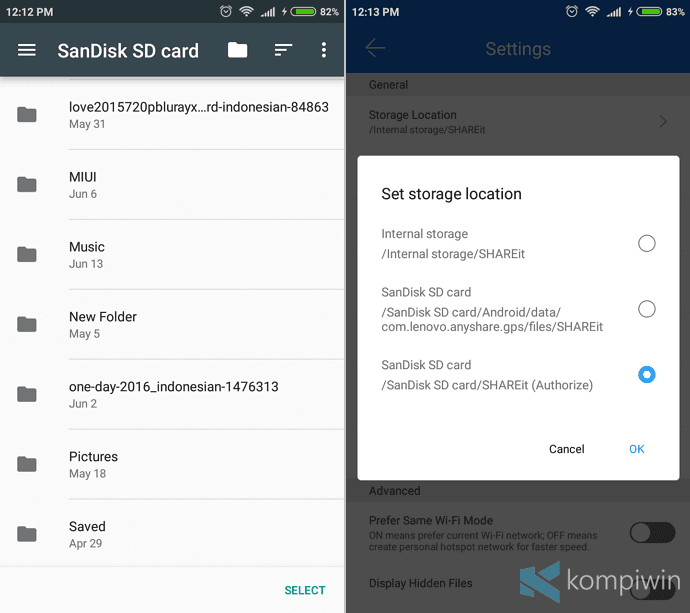
Task: Tap the folder icon beside Music
Action: (27, 254)
